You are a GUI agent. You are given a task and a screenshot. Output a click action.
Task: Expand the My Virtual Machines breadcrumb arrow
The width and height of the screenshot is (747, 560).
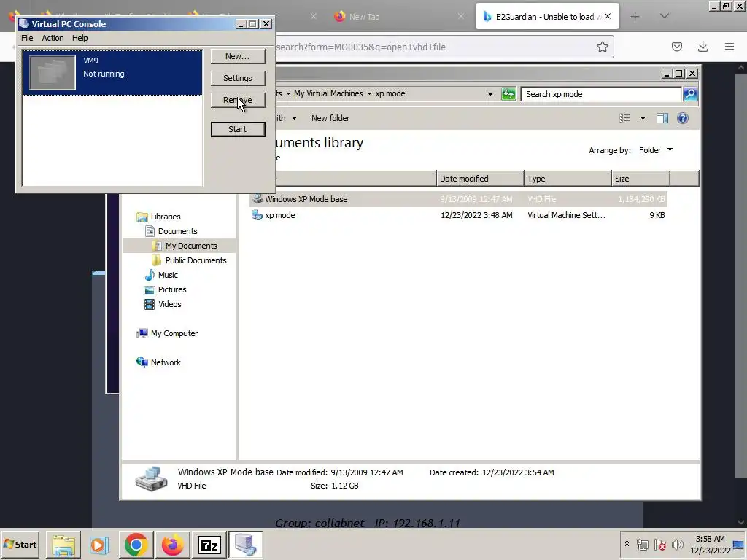tap(369, 94)
